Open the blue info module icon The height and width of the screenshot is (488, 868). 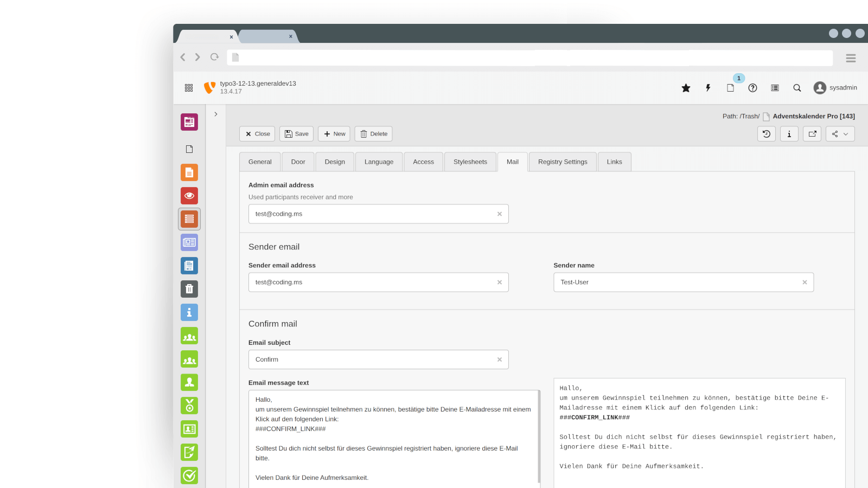tap(189, 312)
